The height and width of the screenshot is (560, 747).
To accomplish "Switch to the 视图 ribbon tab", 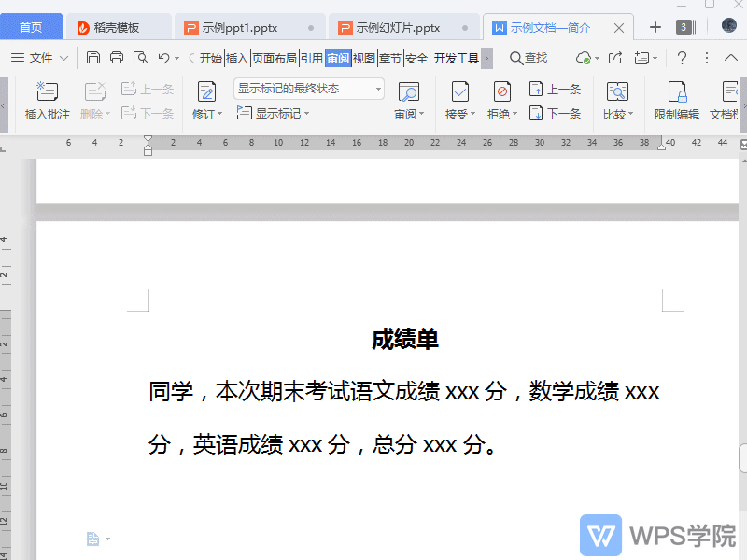I will [359, 57].
